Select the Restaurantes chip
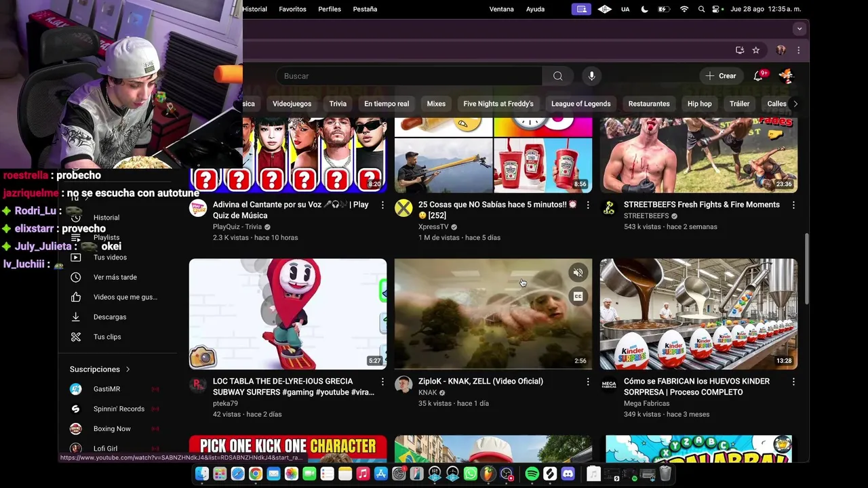 (649, 104)
